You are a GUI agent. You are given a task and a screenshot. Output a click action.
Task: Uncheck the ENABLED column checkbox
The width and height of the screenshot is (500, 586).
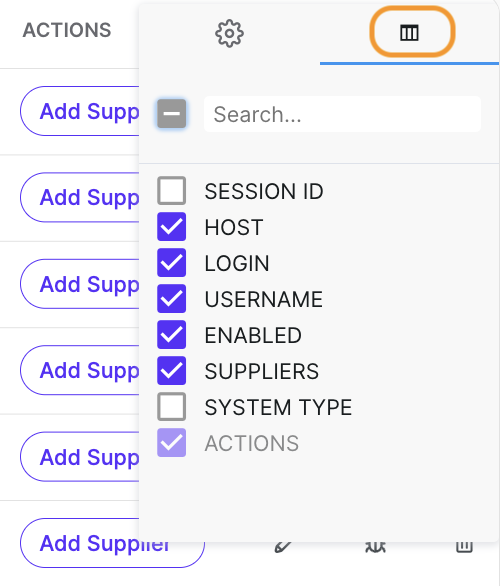[172, 334]
